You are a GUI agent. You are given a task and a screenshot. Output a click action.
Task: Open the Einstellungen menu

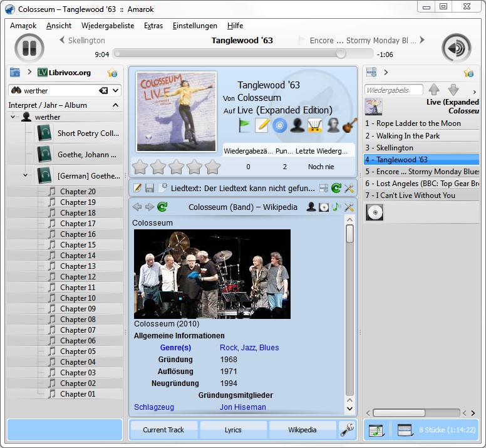(195, 26)
